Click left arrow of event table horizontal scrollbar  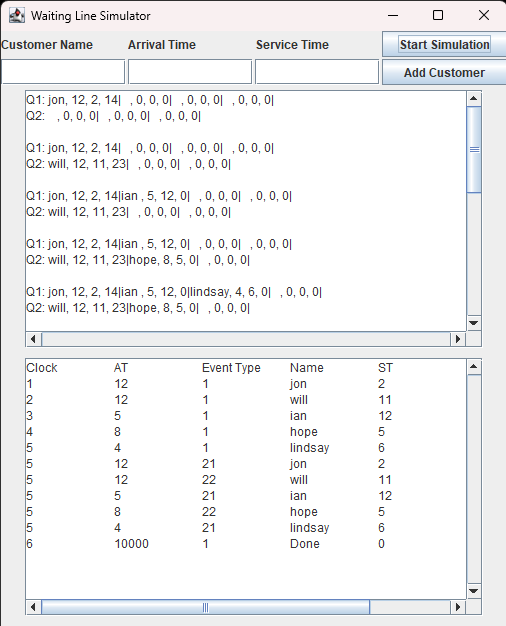(x=34, y=607)
